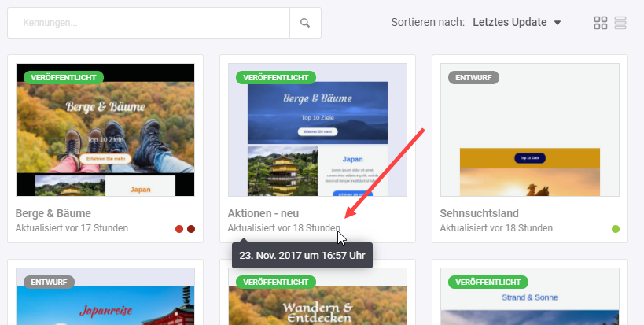The image size is (644, 325).
Task: Switch to list view
Action: pyautogui.click(x=620, y=23)
